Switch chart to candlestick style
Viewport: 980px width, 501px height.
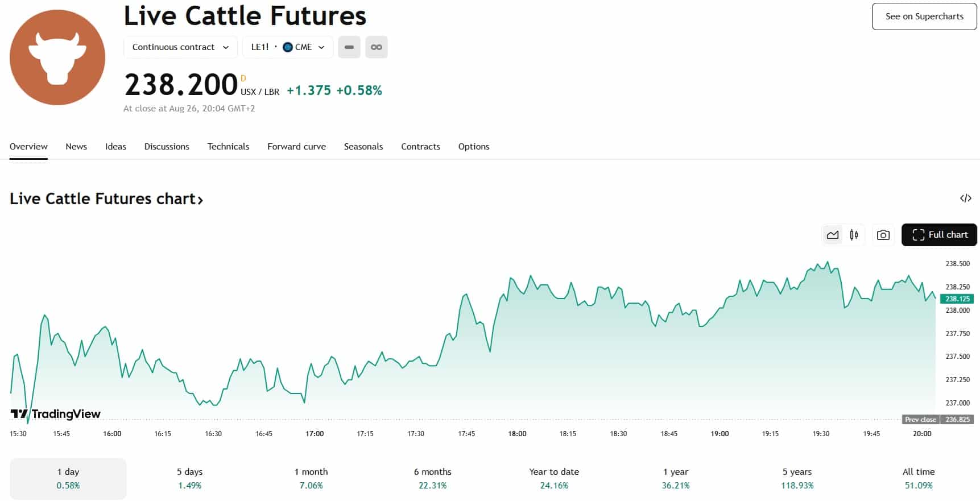pos(854,235)
